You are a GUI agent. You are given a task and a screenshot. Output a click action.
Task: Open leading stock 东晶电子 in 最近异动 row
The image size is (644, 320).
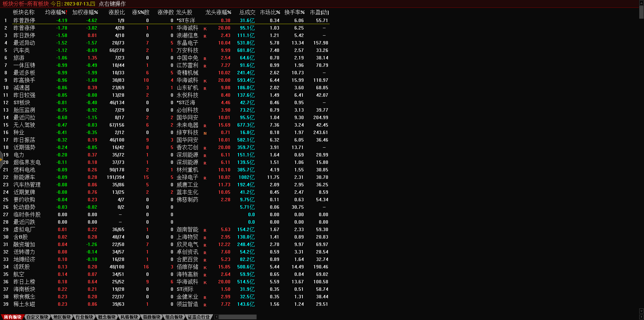coord(187,43)
